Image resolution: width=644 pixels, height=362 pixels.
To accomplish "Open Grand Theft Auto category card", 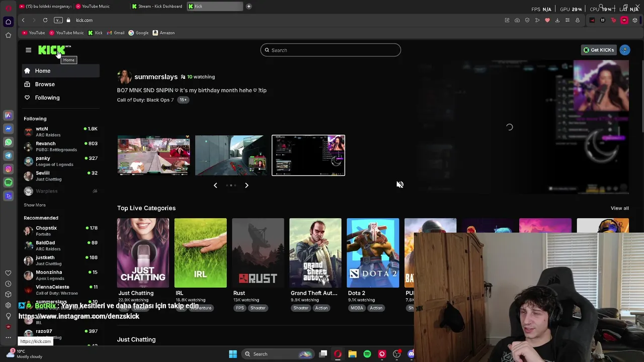I will [315, 253].
